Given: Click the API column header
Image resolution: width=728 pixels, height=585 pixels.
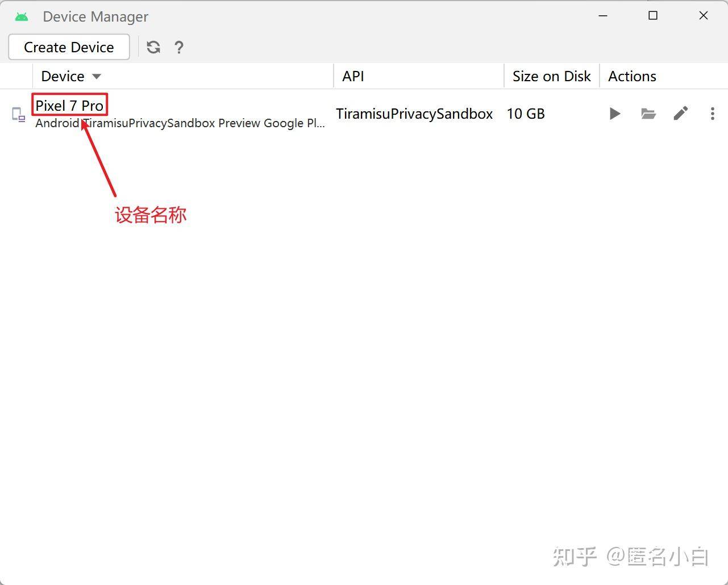Looking at the screenshot, I should point(419,76).
